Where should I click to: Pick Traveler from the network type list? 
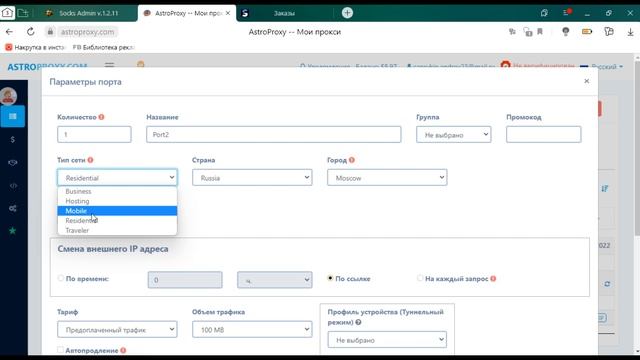click(117, 230)
